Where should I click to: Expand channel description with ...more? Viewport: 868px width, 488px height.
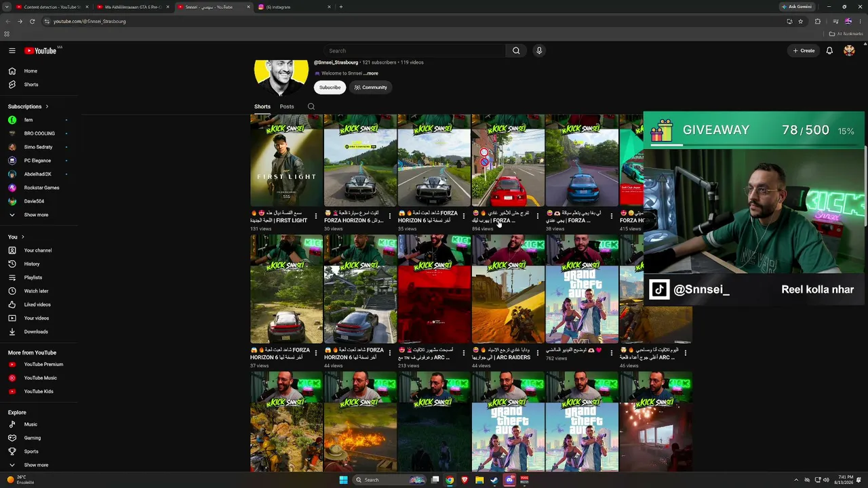coord(371,73)
